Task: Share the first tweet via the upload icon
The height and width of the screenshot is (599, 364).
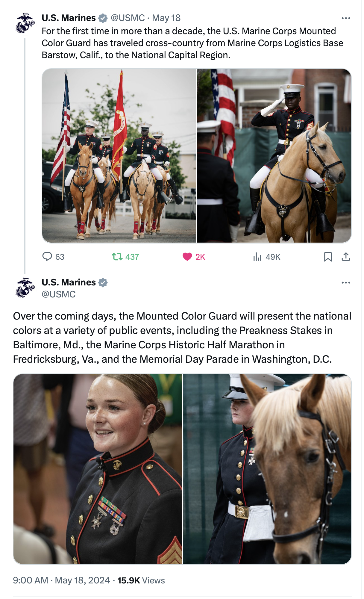Action: coord(346,257)
